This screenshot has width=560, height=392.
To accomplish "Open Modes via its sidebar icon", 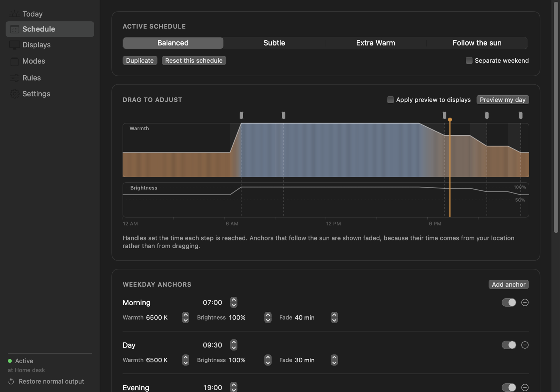I will click(x=14, y=61).
